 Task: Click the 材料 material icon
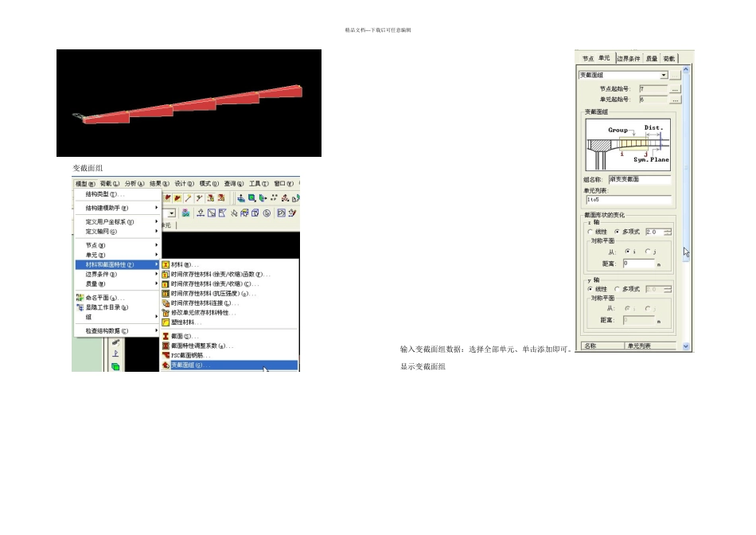pos(166,265)
